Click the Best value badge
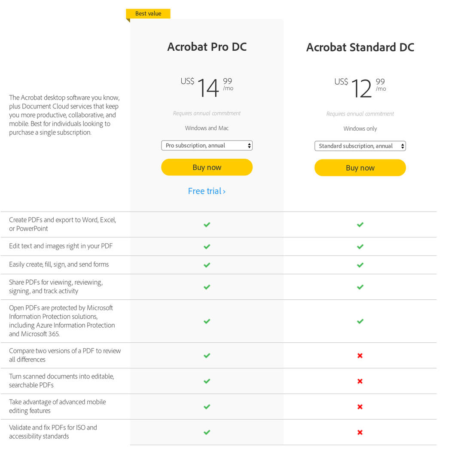The image size is (476, 464). tap(148, 13)
